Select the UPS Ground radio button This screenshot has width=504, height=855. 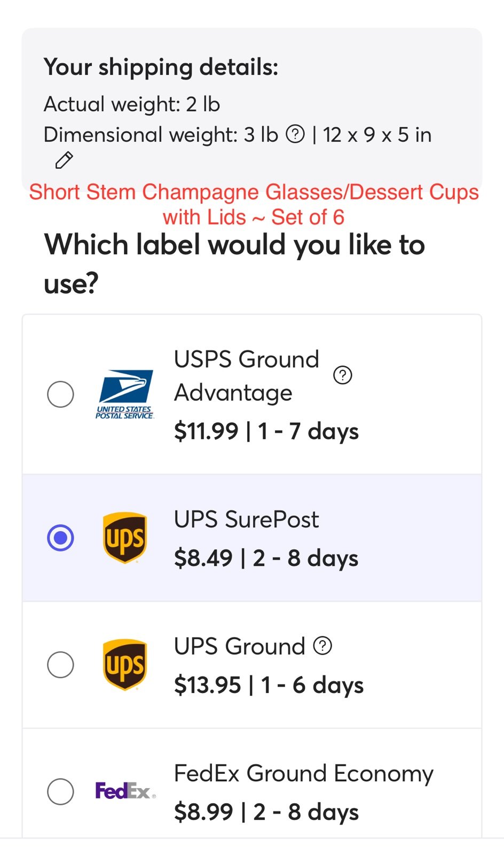tap(60, 665)
